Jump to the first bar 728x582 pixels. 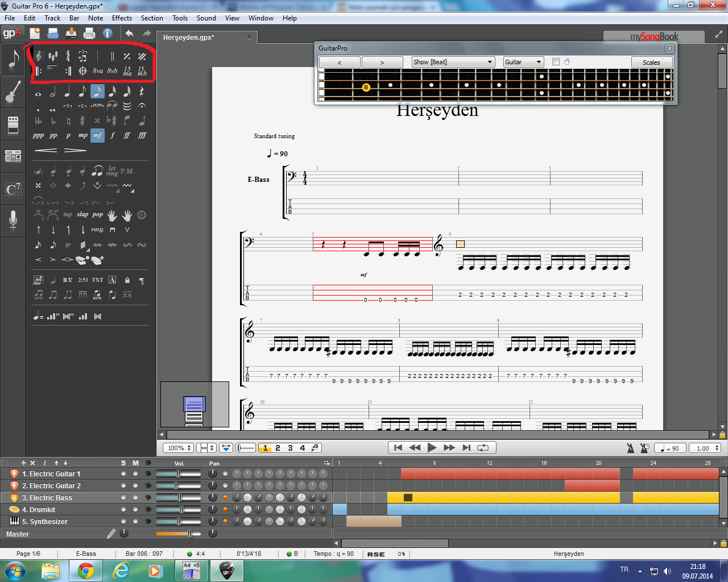click(398, 448)
